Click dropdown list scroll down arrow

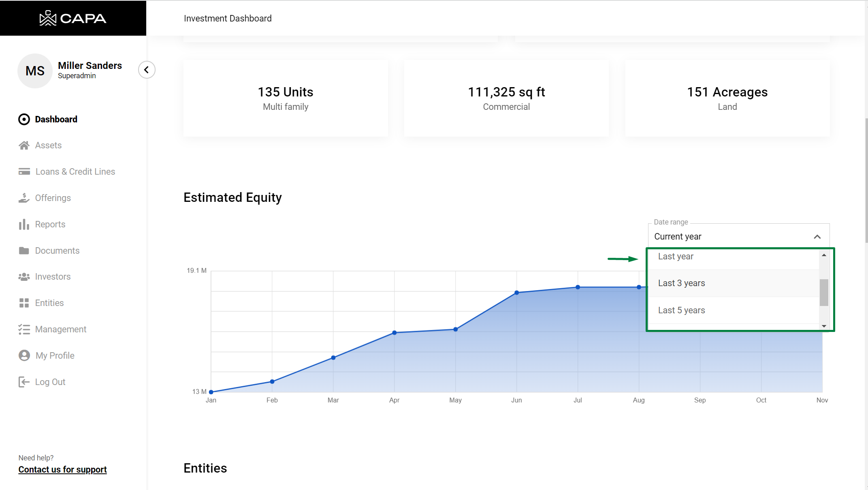pos(824,326)
